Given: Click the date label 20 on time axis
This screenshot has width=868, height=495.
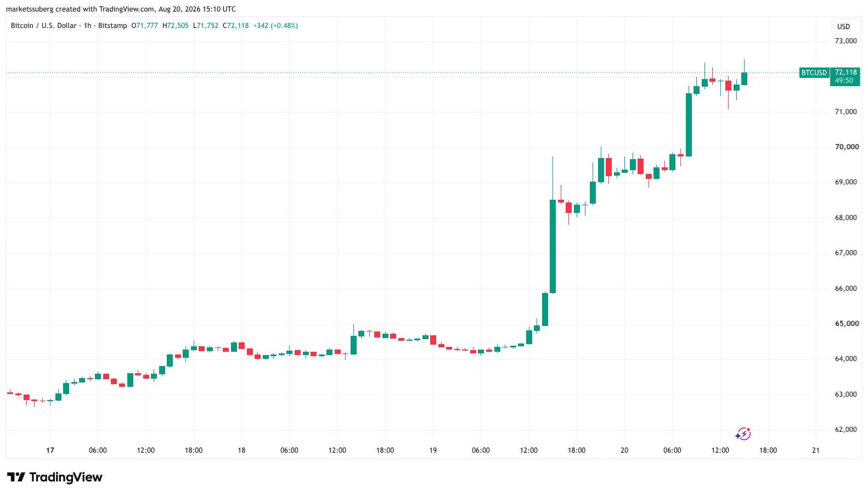Looking at the screenshot, I should click(x=624, y=450).
